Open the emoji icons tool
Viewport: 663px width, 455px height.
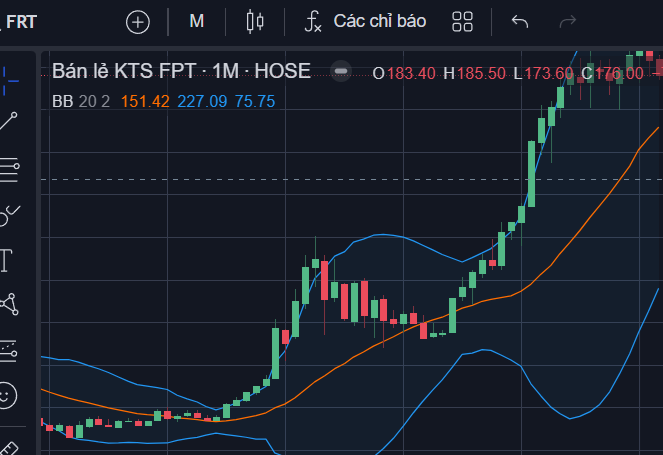click(x=6, y=396)
